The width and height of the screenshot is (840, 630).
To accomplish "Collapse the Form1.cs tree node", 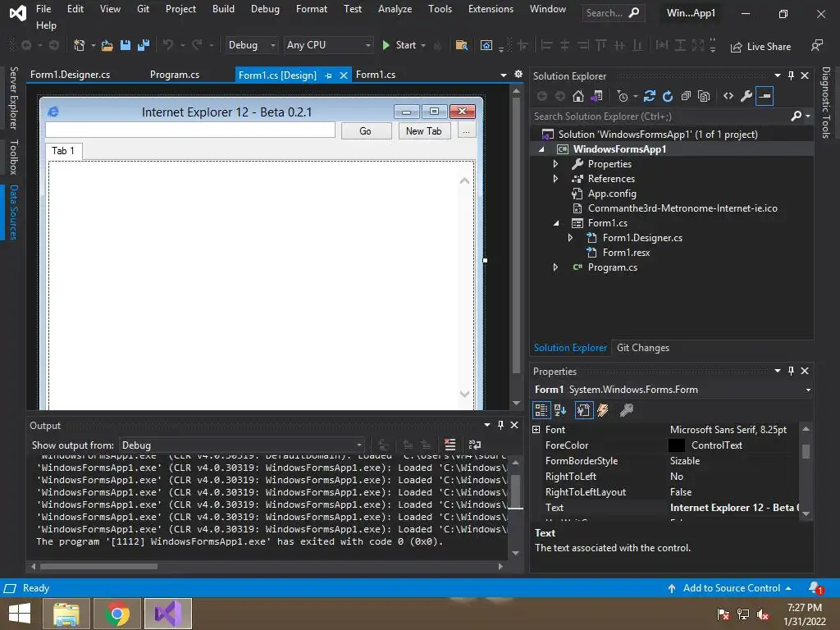I will 556,223.
